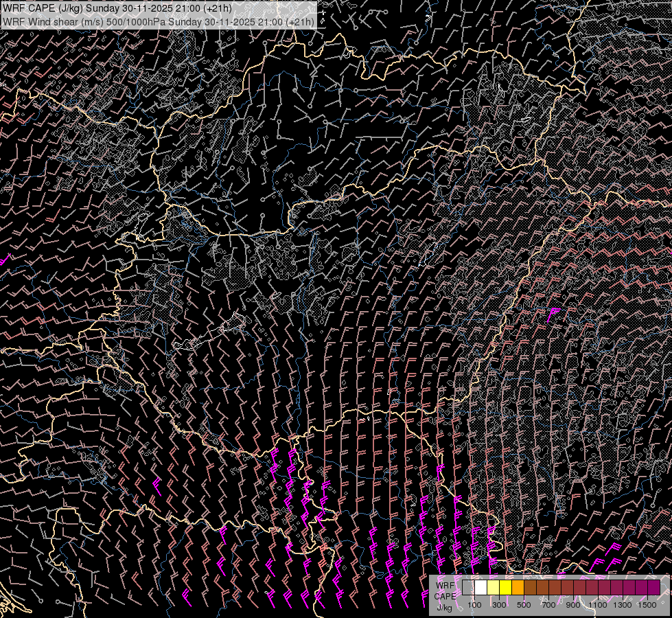Select the 500 label under the color bar

point(524,606)
